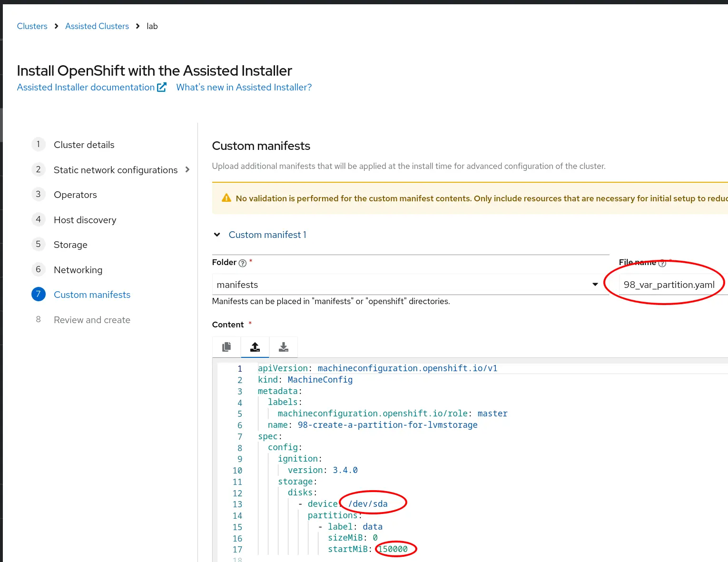The width and height of the screenshot is (728, 562).
Task: Click startMiB value '150000' in editor
Action: click(x=393, y=549)
